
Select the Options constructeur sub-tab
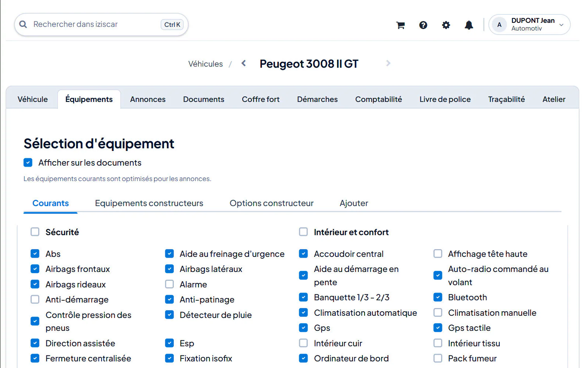coord(272,203)
